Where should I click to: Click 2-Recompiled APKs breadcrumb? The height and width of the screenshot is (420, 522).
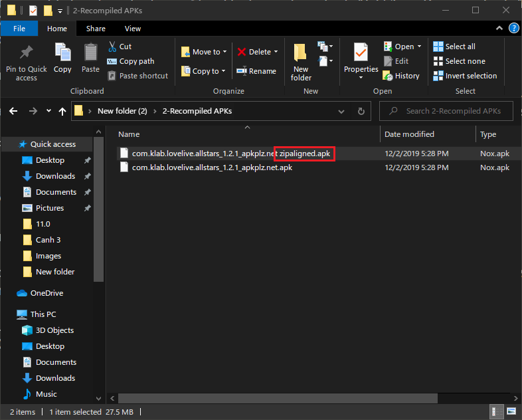coord(197,111)
